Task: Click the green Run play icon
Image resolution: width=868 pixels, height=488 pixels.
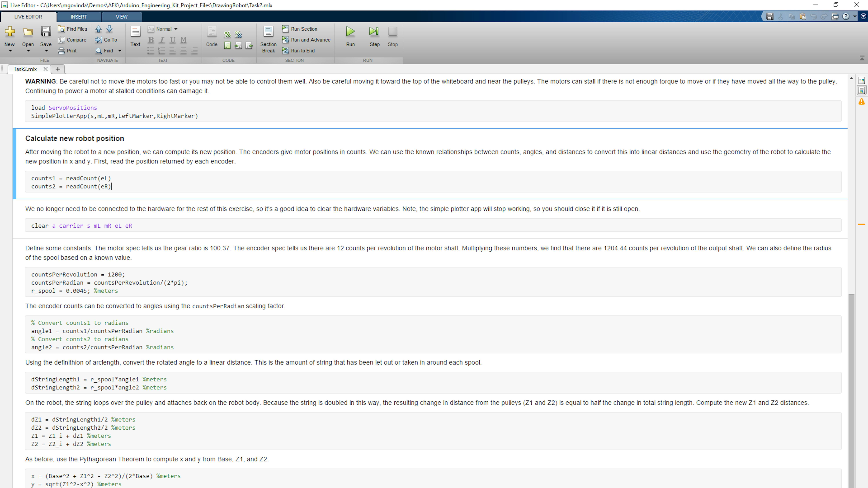Action: (350, 32)
